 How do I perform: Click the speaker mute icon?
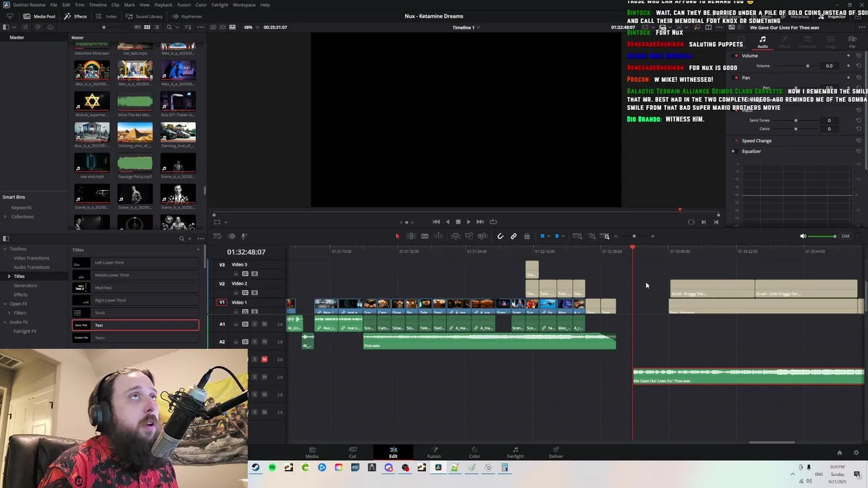point(803,236)
